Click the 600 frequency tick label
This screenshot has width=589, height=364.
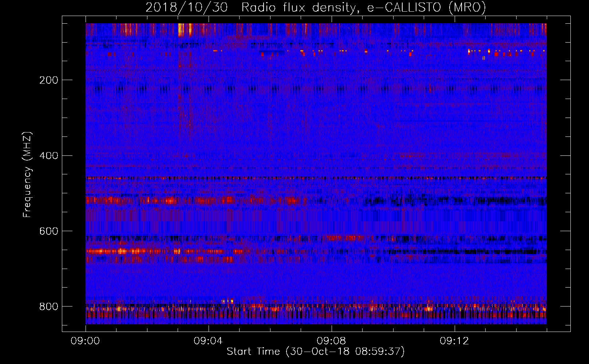coord(49,231)
